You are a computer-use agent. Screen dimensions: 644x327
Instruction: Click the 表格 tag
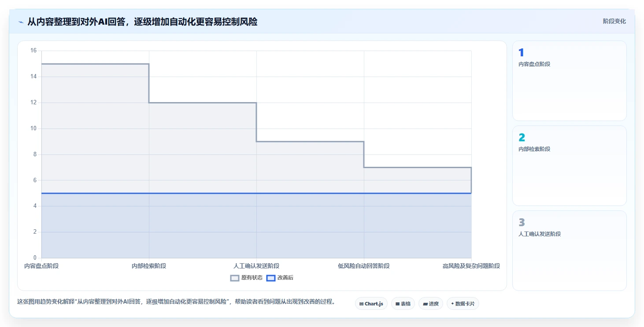tap(403, 304)
